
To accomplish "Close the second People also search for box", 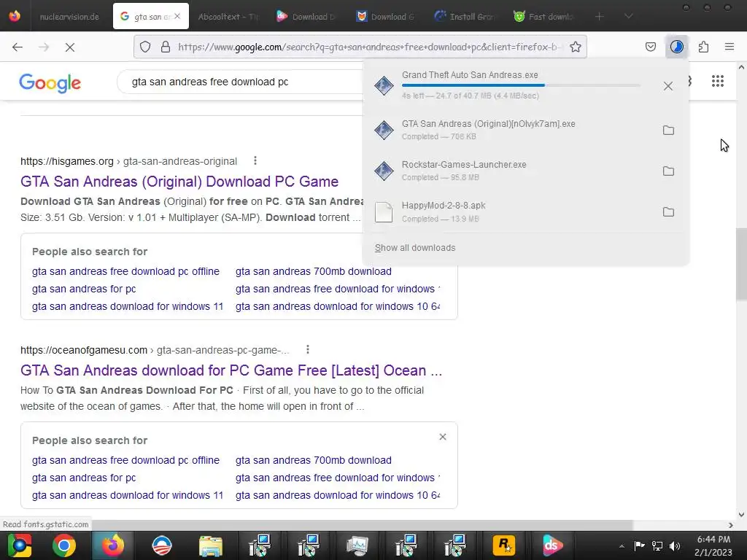I will [x=443, y=437].
